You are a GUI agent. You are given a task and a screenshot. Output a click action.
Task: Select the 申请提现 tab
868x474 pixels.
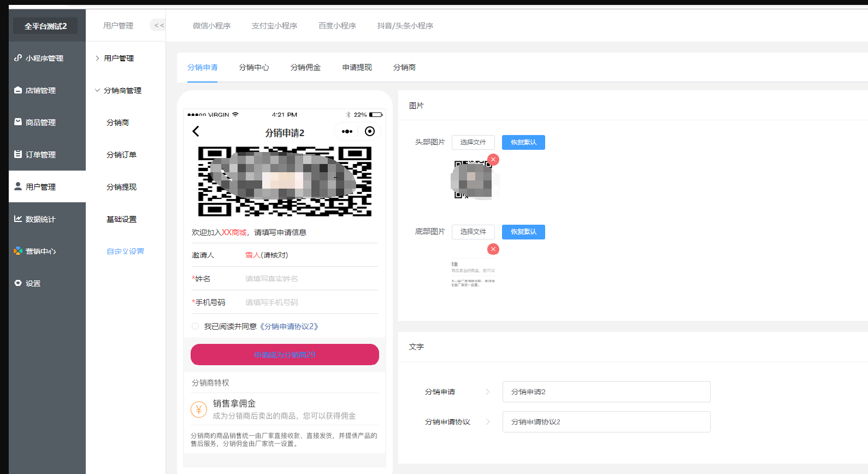357,67
